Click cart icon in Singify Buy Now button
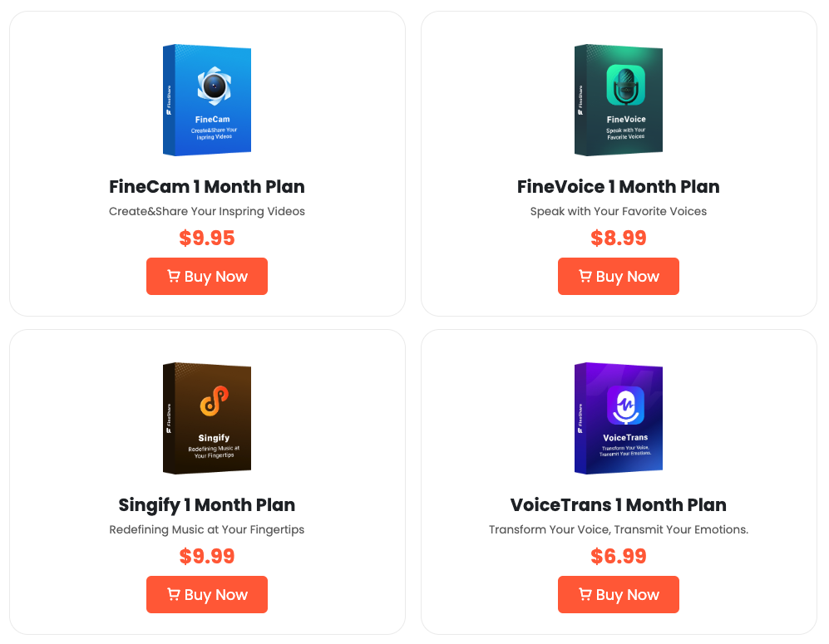The height and width of the screenshot is (644, 829). tap(174, 594)
